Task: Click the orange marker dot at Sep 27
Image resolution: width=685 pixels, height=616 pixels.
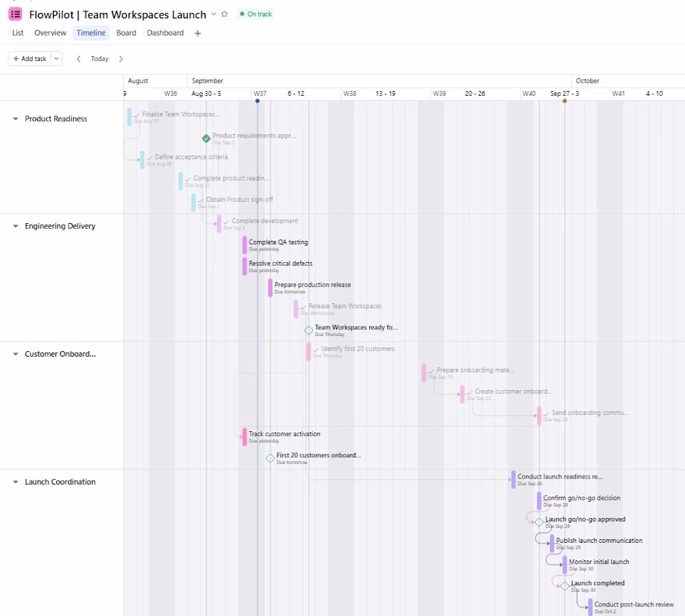Action: [564, 101]
